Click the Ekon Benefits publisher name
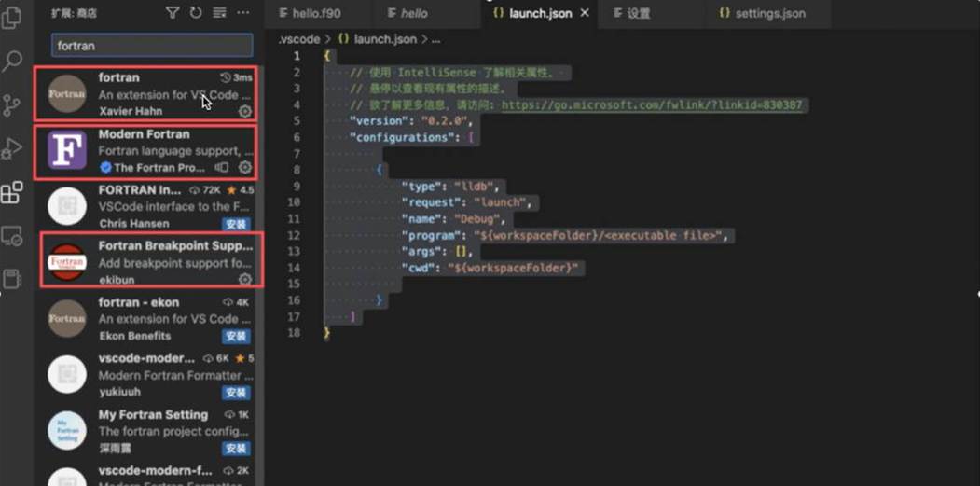The height and width of the screenshot is (486, 980). pos(135,336)
